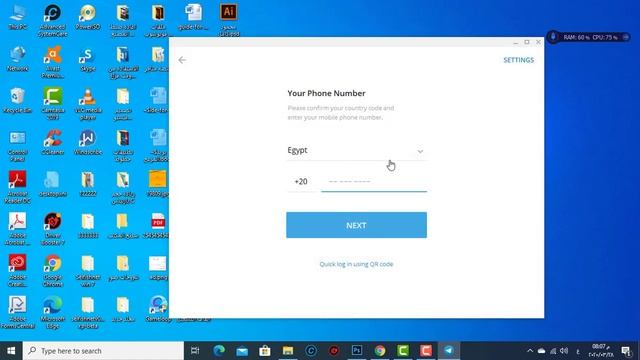The width and height of the screenshot is (640, 360).
Task: Go back with the Telegram arrow
Action: (x=182, y=60)
